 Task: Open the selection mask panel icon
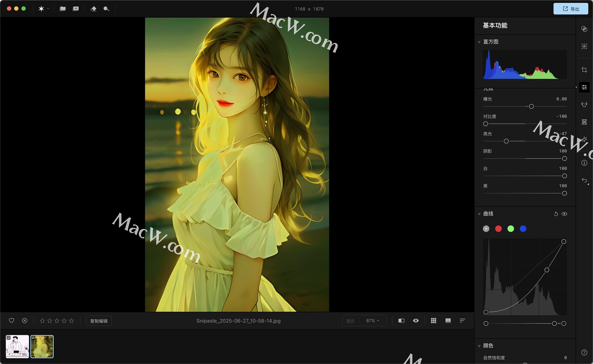click(584, 46)
